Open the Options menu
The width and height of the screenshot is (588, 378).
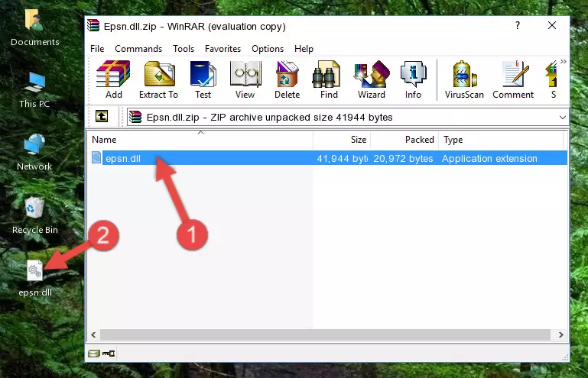click(x=268, y=49)
